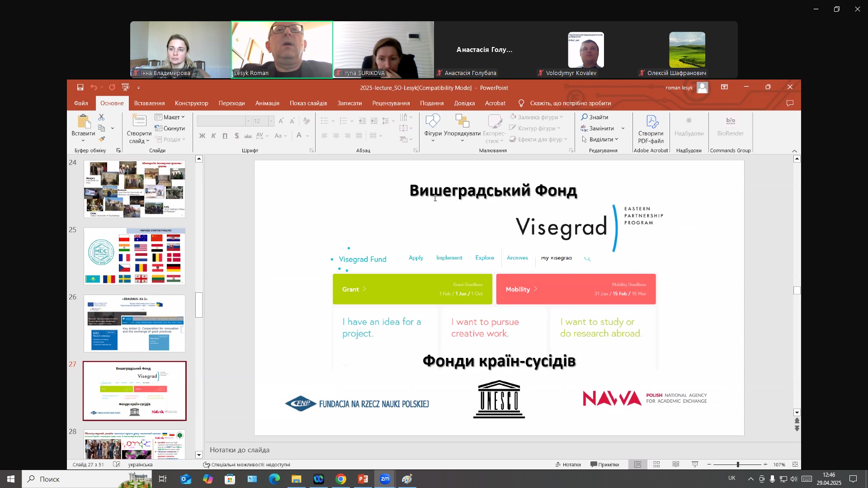
Task: Create a PDF file via Adobe Acrobat button
Action: click(651, 129)
